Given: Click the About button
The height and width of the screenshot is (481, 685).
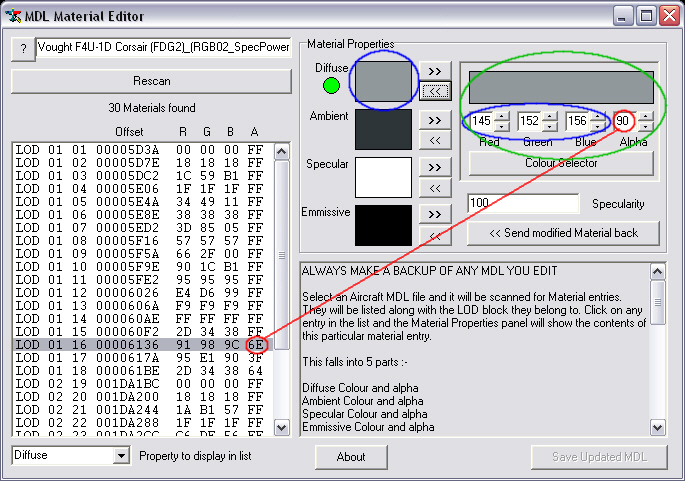Looking at the screenshot, I should pyautogui.click(x=351, y=457).
